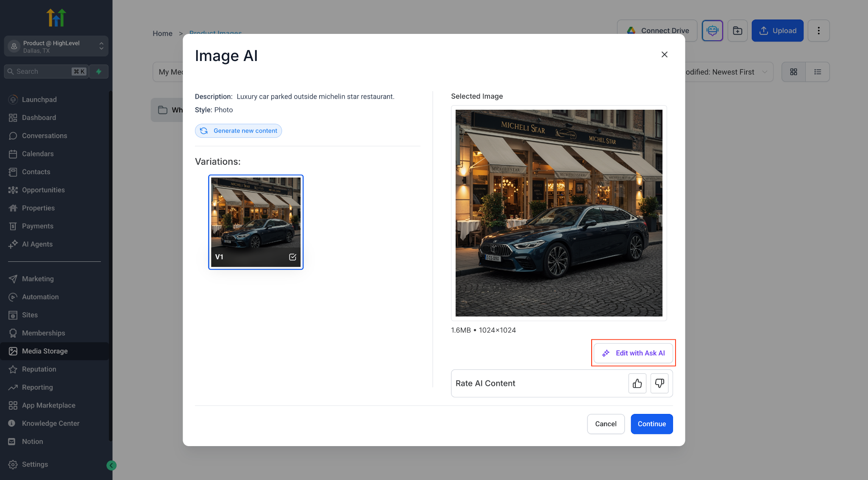Toggle the V1 variation checkbox
Screen dimensions: 868x480
[x=292, y=257]
